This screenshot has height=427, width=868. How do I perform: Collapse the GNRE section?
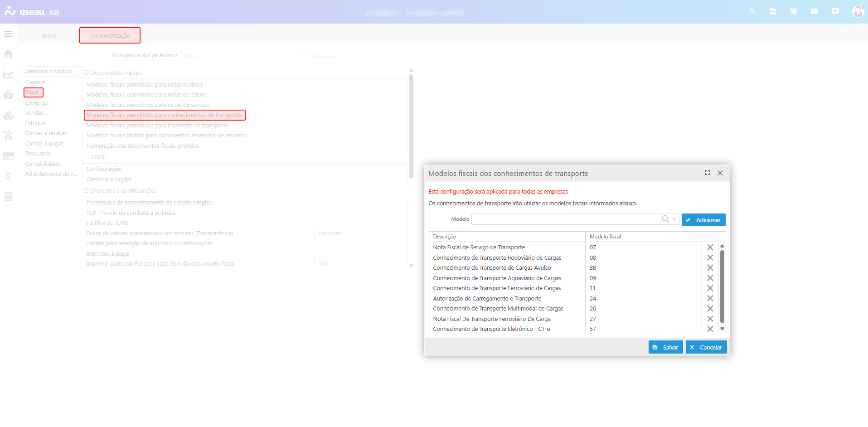(x=86, y=157)
